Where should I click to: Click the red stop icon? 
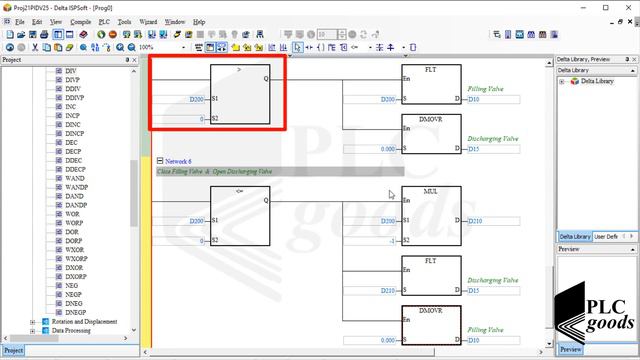[x=113, y=35]
